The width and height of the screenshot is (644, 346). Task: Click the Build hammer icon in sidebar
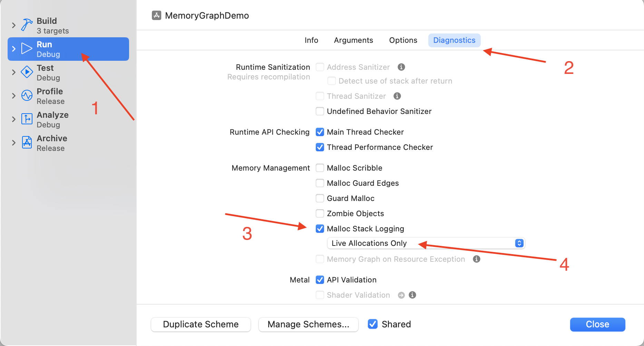pyautogui.click(x=27, y=25)
